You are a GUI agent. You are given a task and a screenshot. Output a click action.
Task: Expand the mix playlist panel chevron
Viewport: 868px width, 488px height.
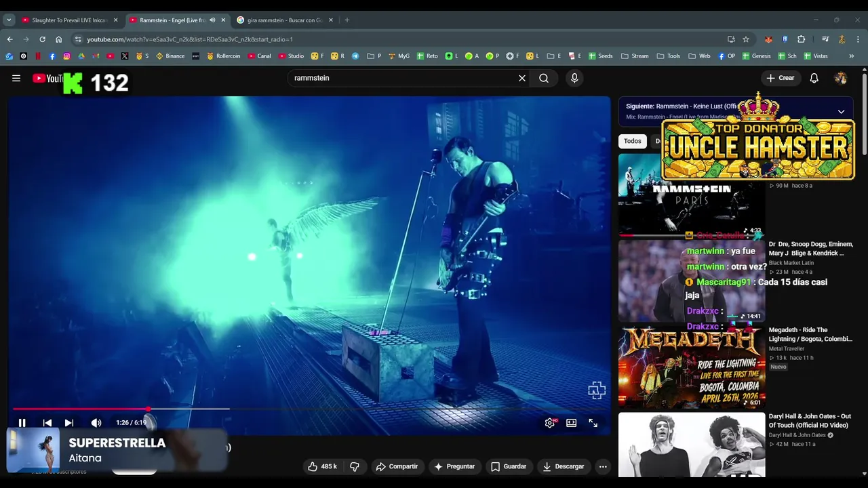pyautogui.click(x=841, y=111)
